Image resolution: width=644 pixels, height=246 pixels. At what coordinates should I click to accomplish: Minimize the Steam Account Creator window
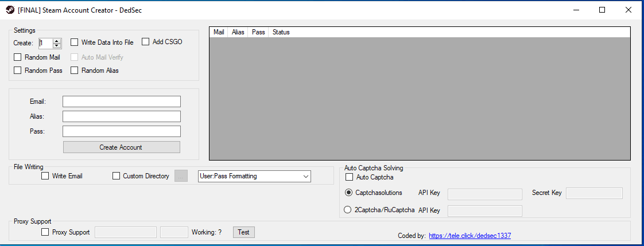(x=576, y=10)
